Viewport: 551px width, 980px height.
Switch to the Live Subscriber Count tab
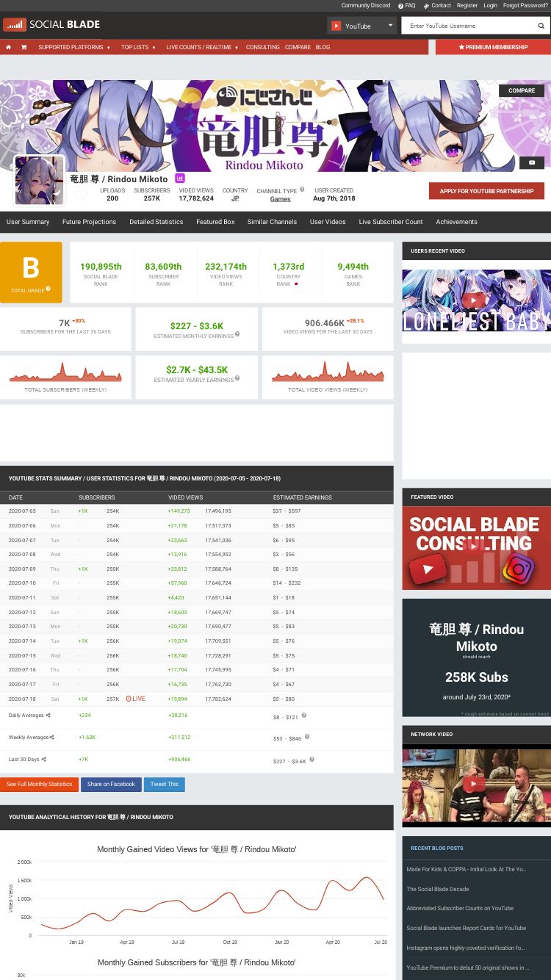pos(391,222)
